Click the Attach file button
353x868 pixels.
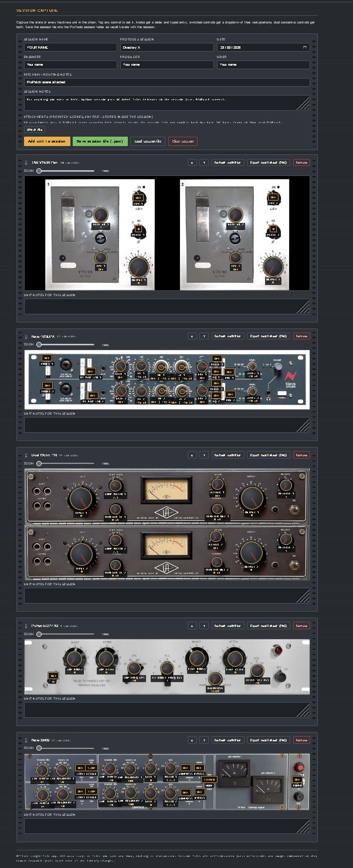tap(35, 129)
